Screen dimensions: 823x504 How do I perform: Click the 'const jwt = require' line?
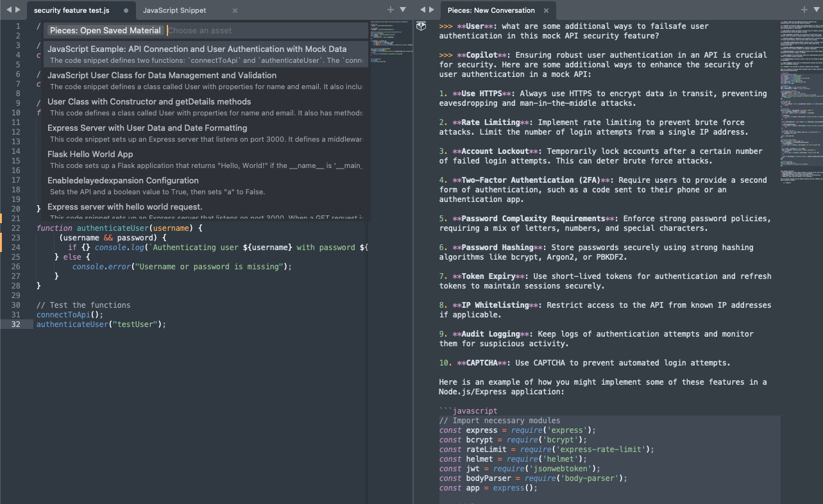(520, 469)
